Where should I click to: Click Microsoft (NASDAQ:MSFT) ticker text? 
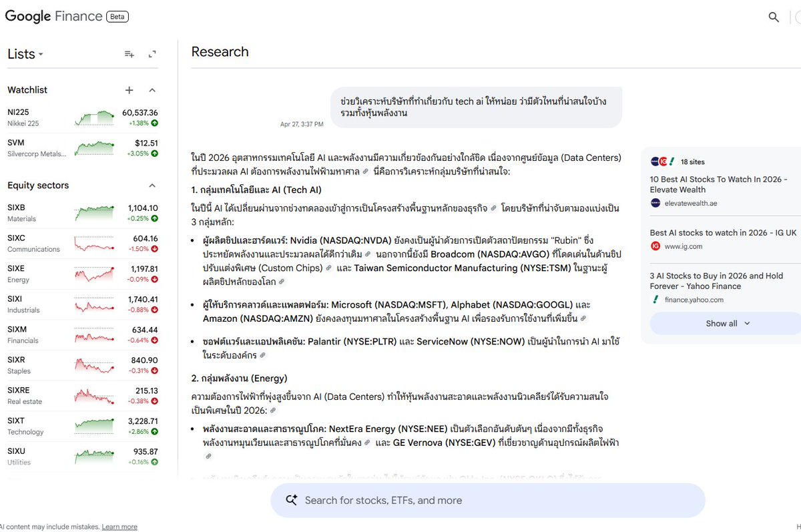pyautogui.click(x=389, y=305)
